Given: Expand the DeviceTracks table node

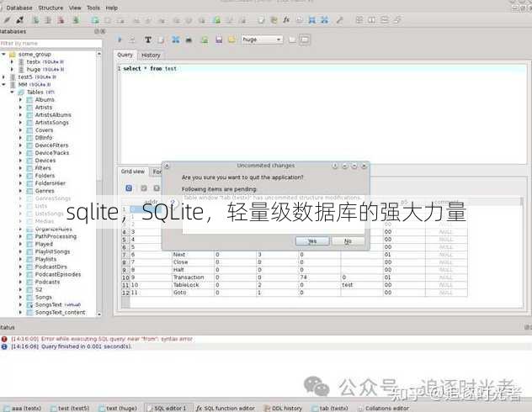Looking at the screenshot, I should click(20, 153).
